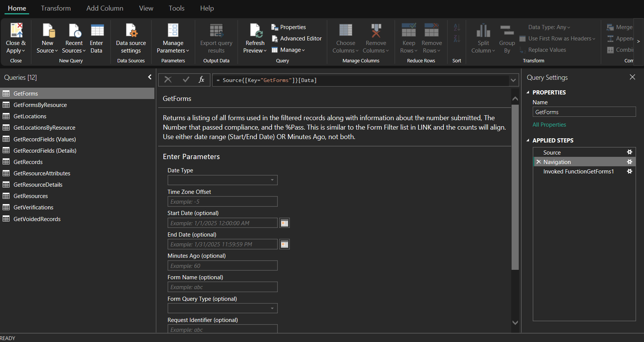This screenshot has width=644, height=342.
Task: Confirm formula with the checkmark button
Action: pyautogui.click(x=186, y=80)
